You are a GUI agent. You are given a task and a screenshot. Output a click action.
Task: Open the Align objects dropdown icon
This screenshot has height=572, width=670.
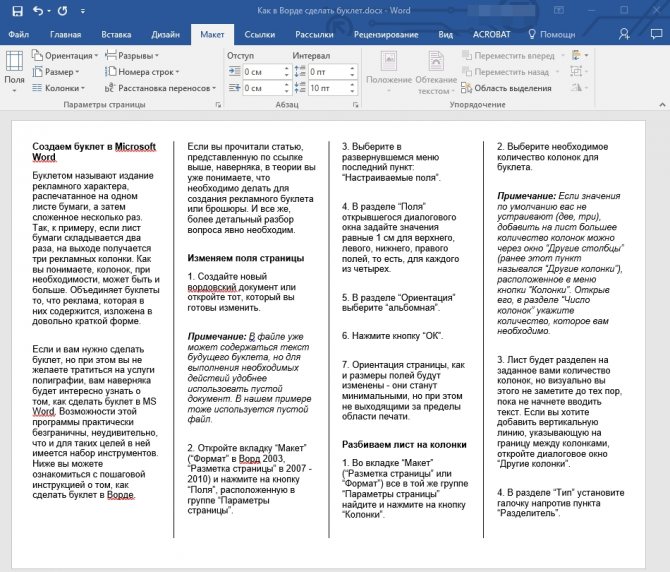[579, 55]
